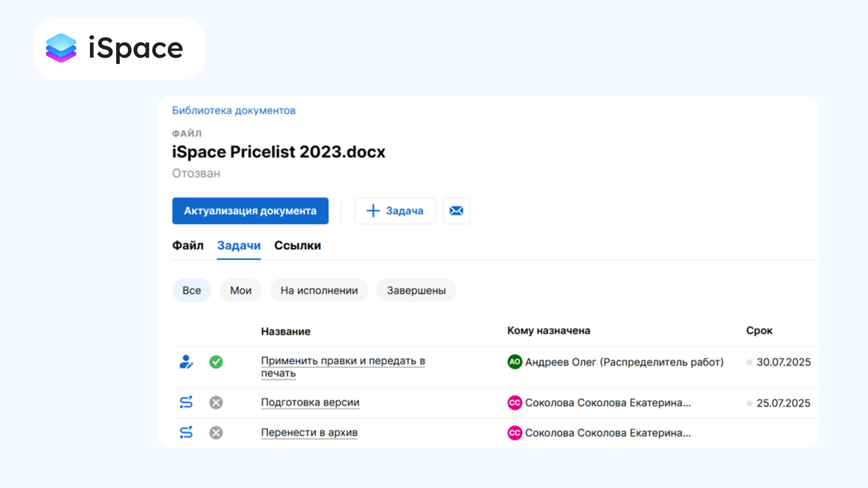868x488 pixels.
Task: Click the green checkmark status icon
Action: pyautogui.click(x=216, y=362)
